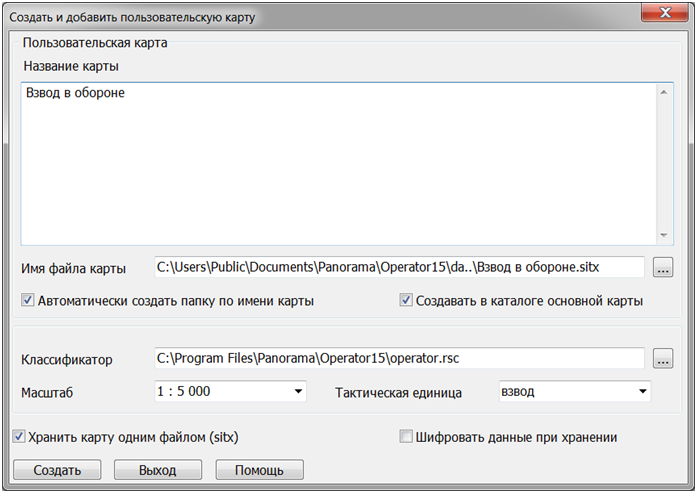Click the scroll-up arrow of the name area
The width and height of the screenshot is (697, 493).
coord(664,92)
